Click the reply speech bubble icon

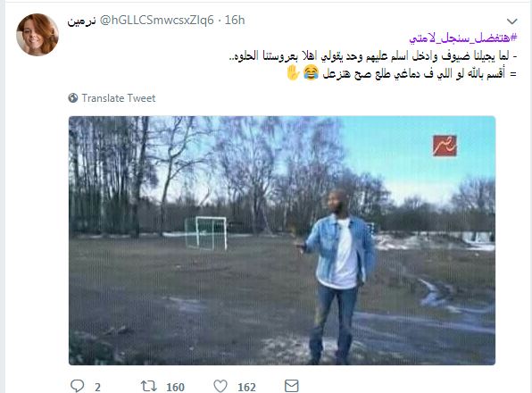pyautogui.click(x=77, y=386)
